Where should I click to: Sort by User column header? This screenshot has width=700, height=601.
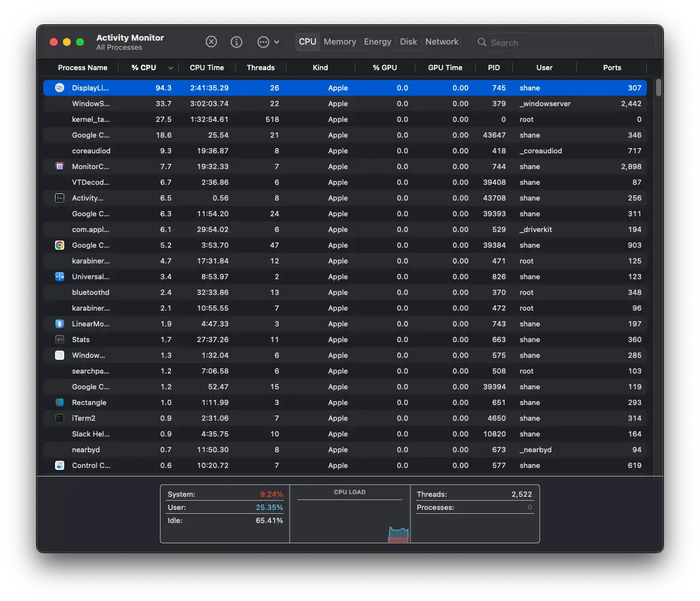click(544, 68)
